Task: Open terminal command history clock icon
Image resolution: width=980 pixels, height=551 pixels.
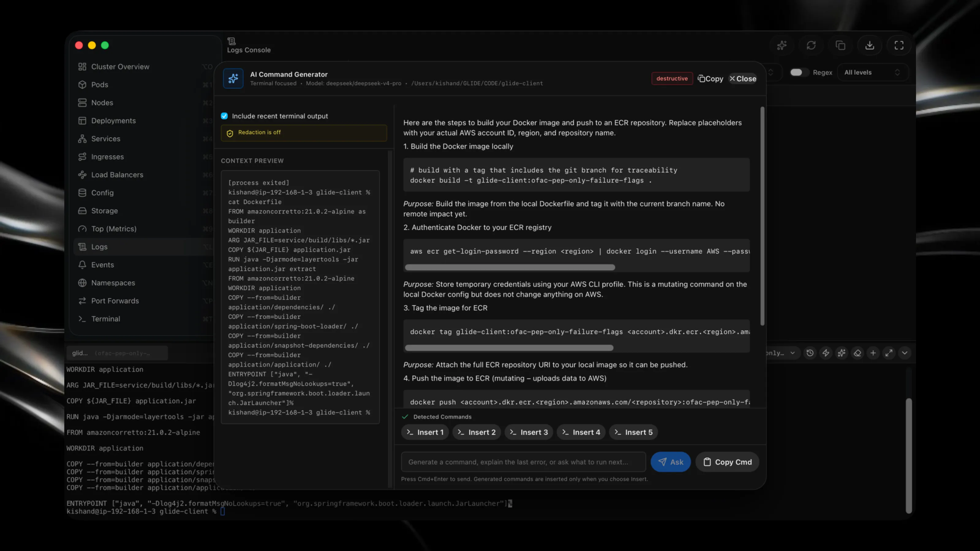Action: pyautogui.click(x=810, y=353)
